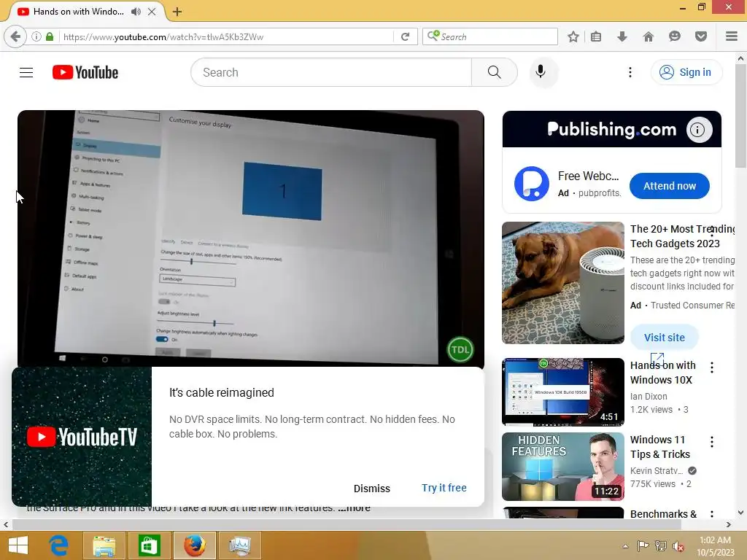Start voice search with the microphone
747x560 pixels.
[541, 72]
